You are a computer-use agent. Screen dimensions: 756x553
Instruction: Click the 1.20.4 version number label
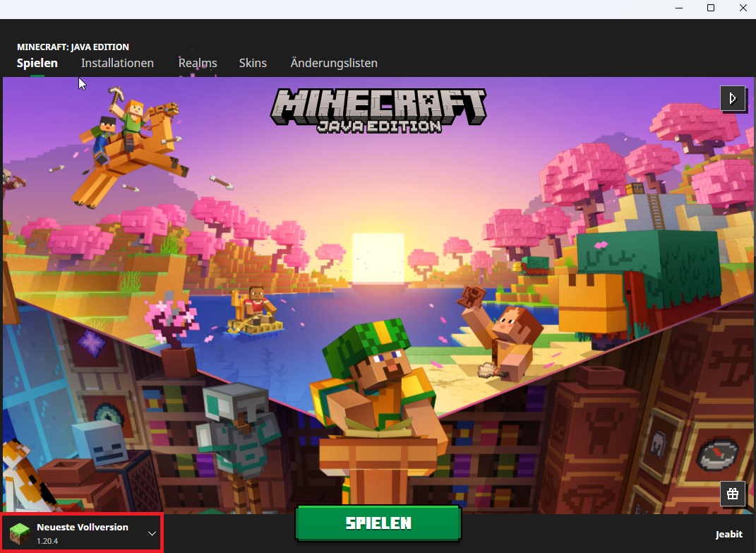pos(48,541)
